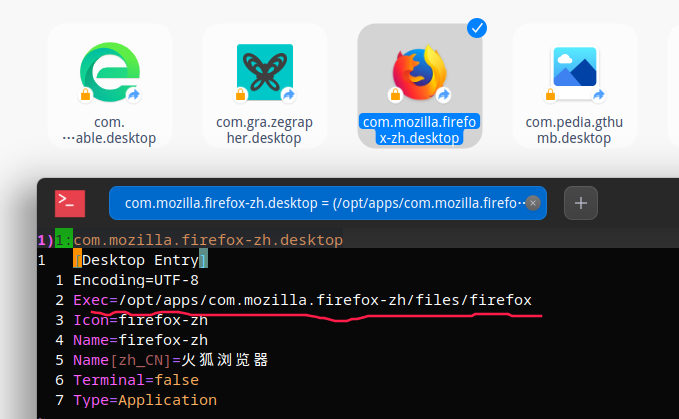Click the lock badge on gthumb icon
The height and width of the screenshot is (419, 679).
pos(551,95)
